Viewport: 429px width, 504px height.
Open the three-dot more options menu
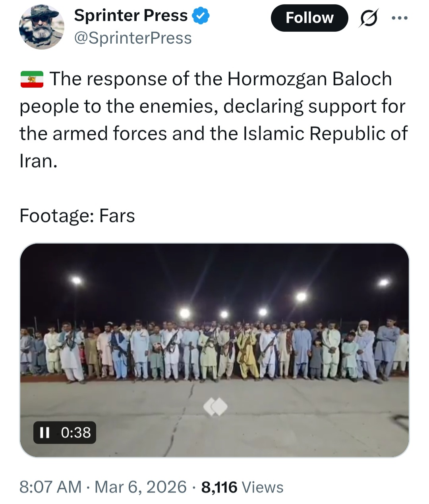pos(399,18)
